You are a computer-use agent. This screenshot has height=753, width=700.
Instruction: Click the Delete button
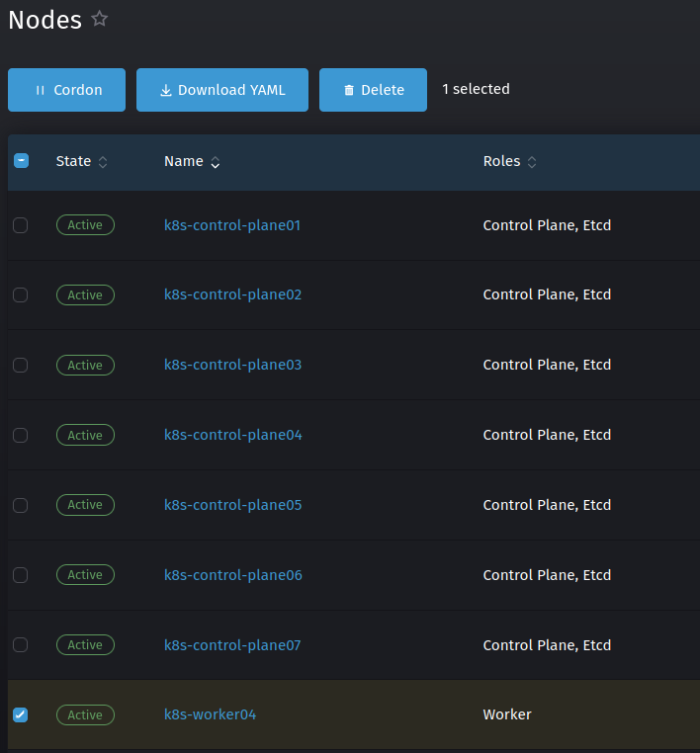(374, 90)
